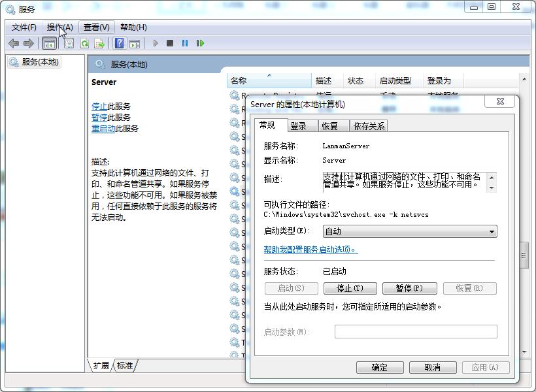Open Help via the blue question mark icon
Viewport: 536px width, 392px height.
click(x=119, y=43)
